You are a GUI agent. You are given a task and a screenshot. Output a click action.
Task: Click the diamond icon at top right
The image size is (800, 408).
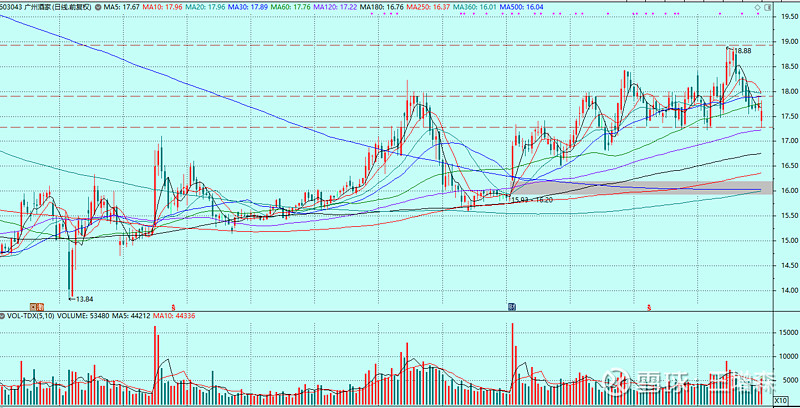[758, 7]
